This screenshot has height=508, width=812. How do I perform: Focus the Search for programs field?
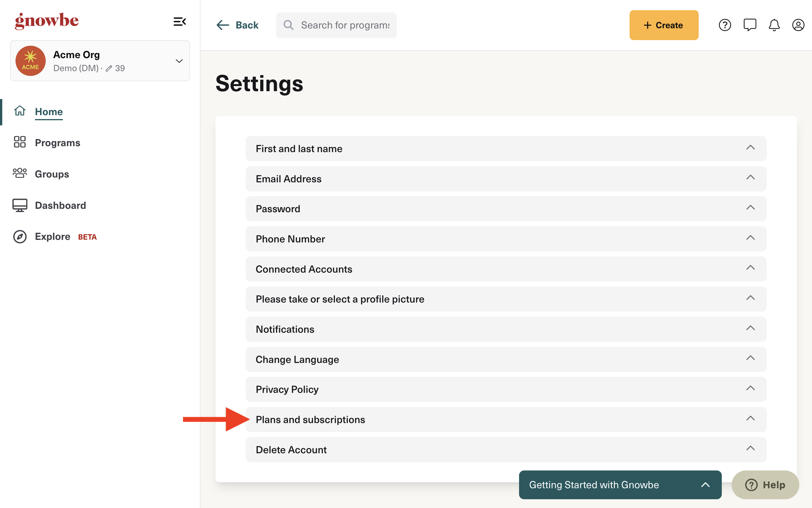click(x=336, y=25)
